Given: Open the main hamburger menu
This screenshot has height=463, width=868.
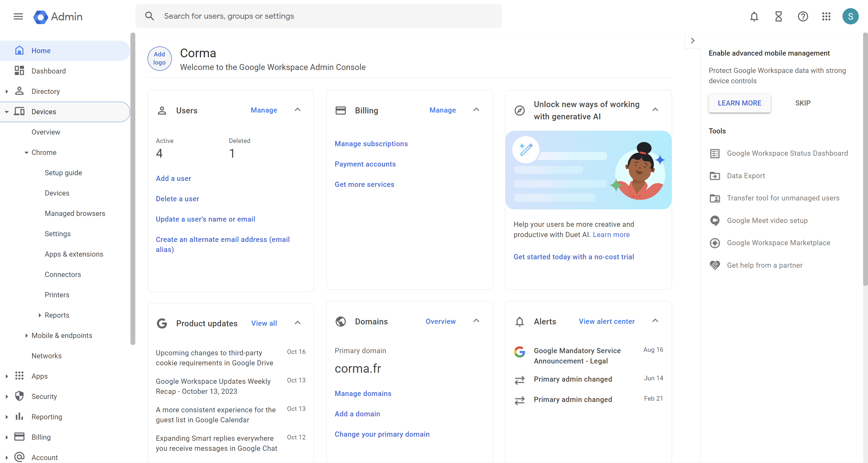Looking at the screenshot, I should coord(18,16).
